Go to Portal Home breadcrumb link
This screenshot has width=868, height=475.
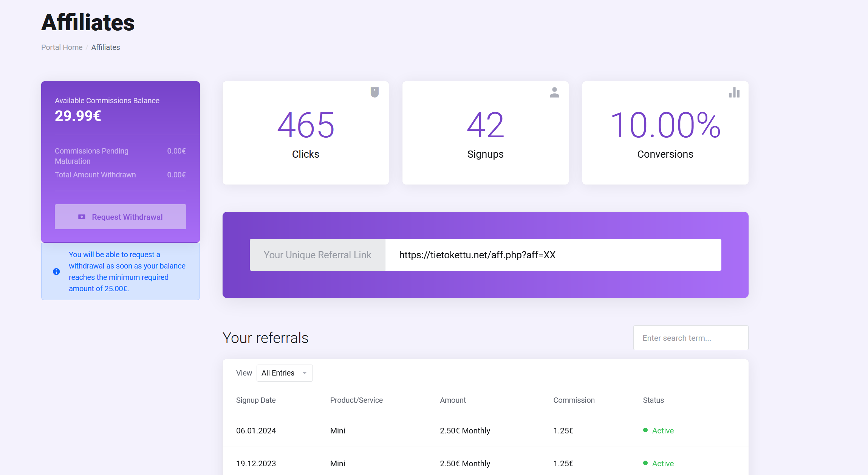coord(62,47)
